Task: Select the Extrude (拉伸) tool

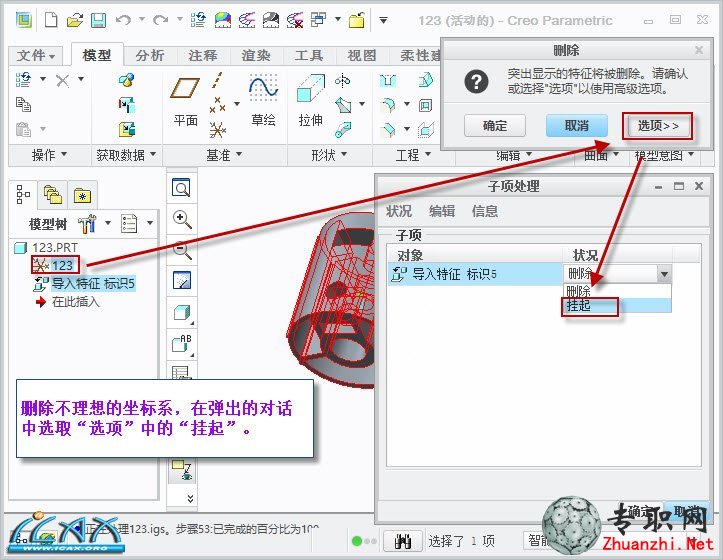Action: [311, 100]
